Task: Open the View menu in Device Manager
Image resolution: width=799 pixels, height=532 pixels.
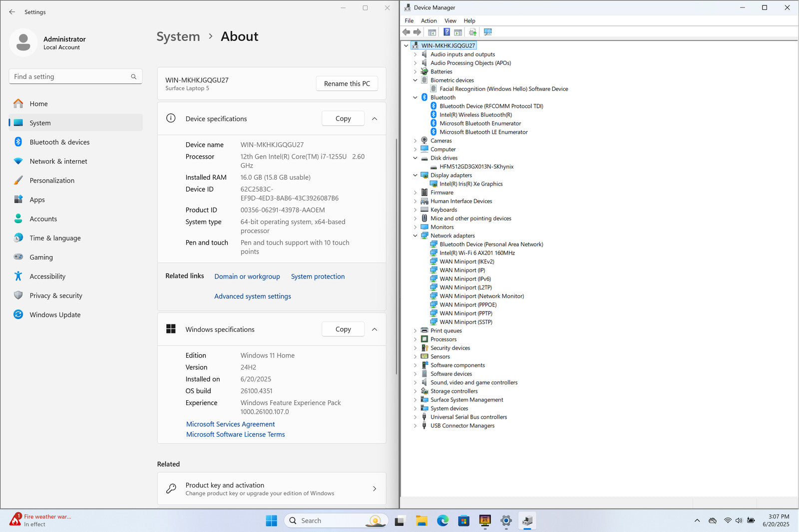Action: click(450, 21)
